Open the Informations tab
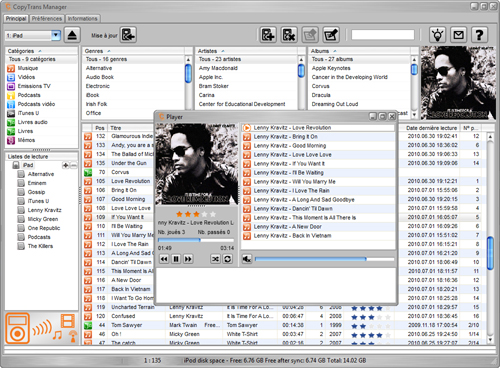The height and width of the screenshot is (368, 500). [x=82, y=18]
